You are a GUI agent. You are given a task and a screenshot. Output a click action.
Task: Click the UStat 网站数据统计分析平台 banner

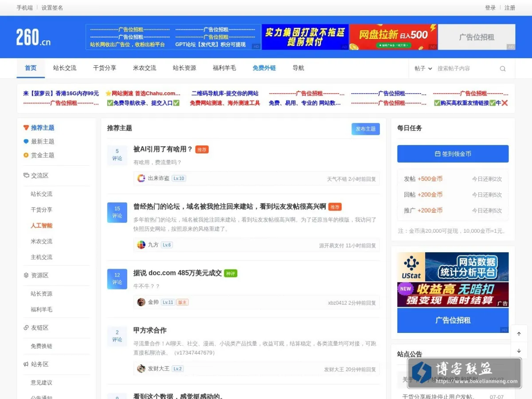[453, 267]
